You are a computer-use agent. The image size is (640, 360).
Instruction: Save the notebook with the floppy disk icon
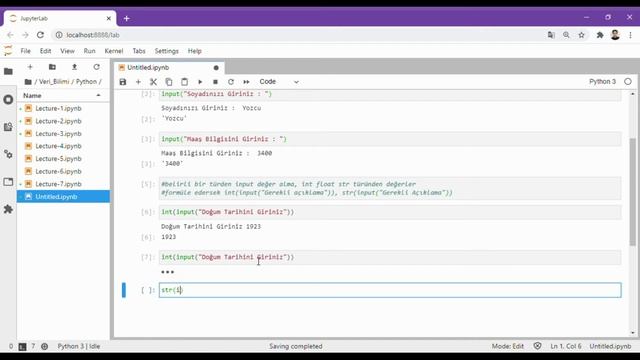[123, 82]
